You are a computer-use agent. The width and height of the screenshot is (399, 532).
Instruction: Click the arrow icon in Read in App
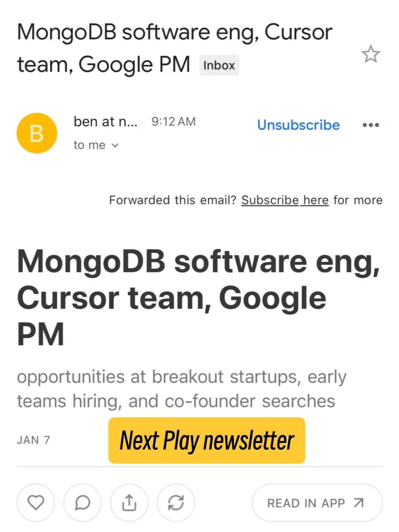point(358,503)
